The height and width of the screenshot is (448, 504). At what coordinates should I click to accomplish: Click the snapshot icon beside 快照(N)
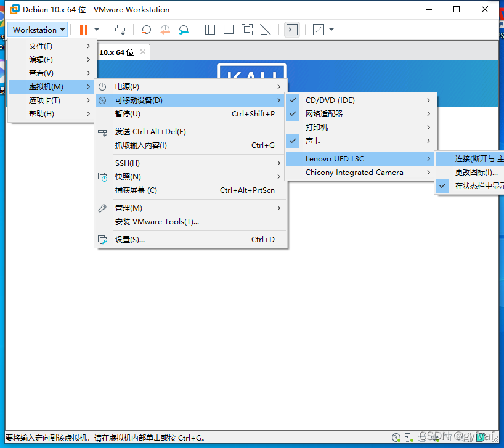102,177
